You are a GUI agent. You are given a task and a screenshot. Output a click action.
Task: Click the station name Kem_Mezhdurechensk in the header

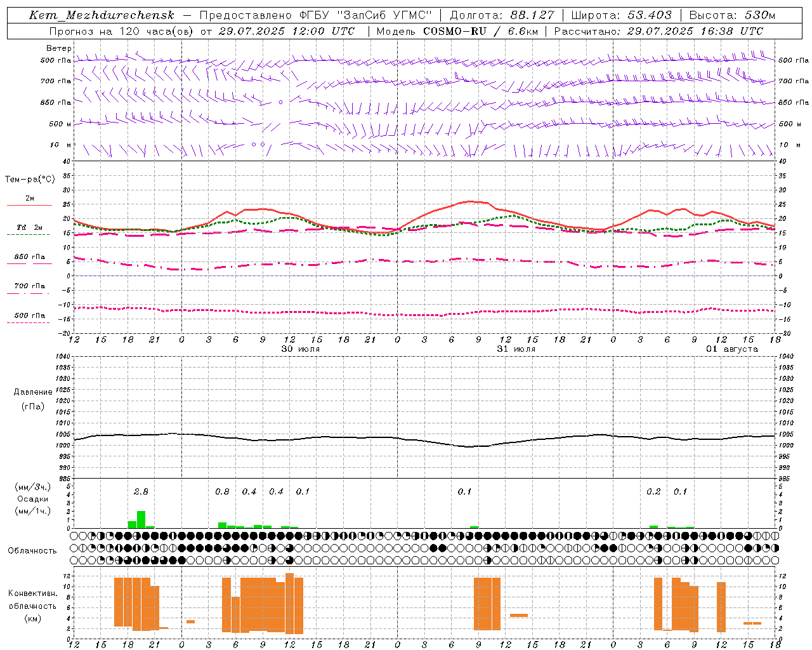101,15
